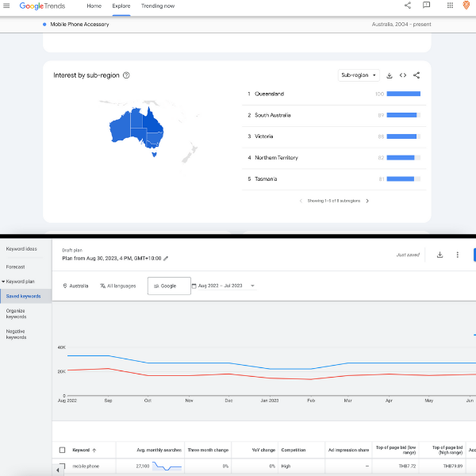476x476 pixels.
Task: Click the mobile phone trend sparkline
Action: click(167, 466)
